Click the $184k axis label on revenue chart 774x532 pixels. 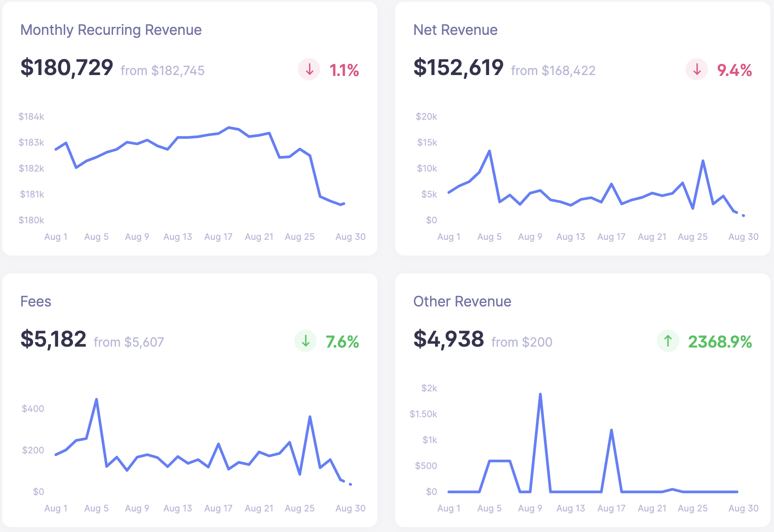click(31, 117)
